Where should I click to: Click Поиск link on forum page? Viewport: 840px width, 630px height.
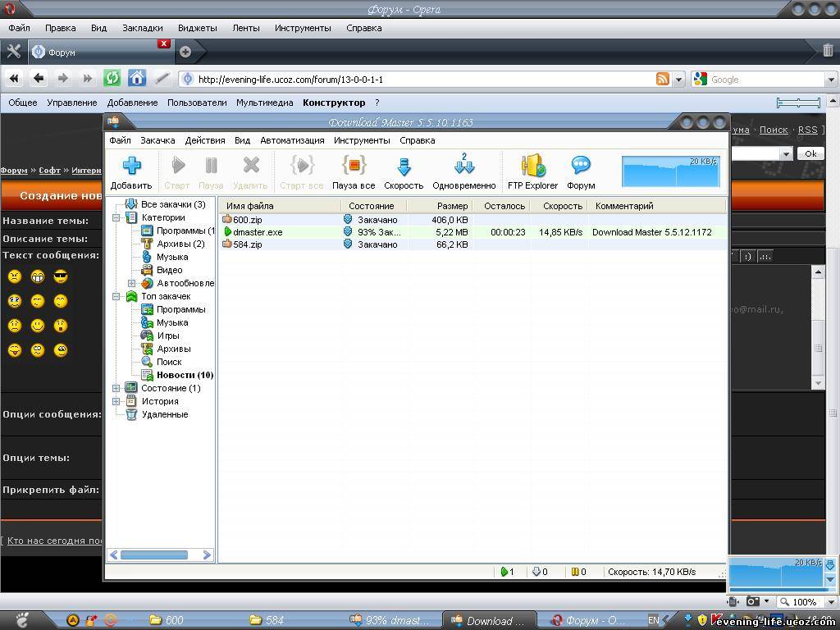click(x=774, y=130)
